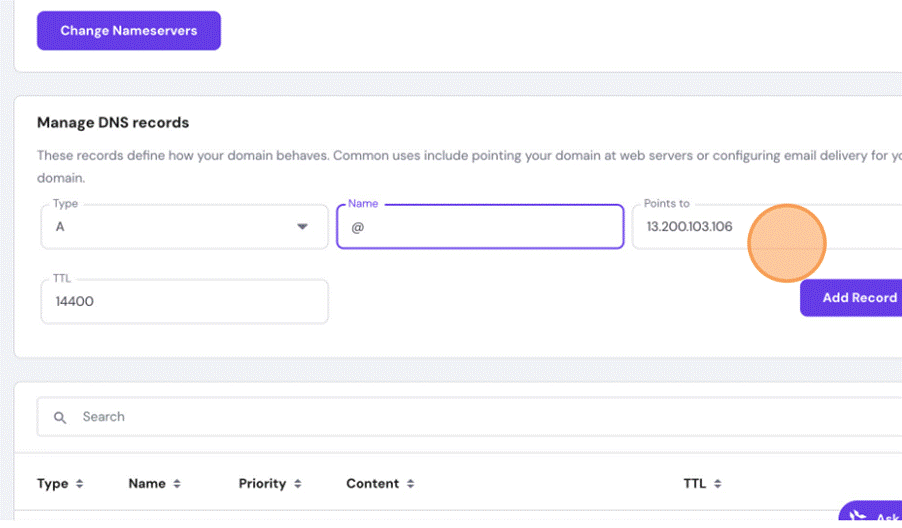Expand the record Type dropdown arrow
Screen dimensions: 902x528
[x=302, y=227]
